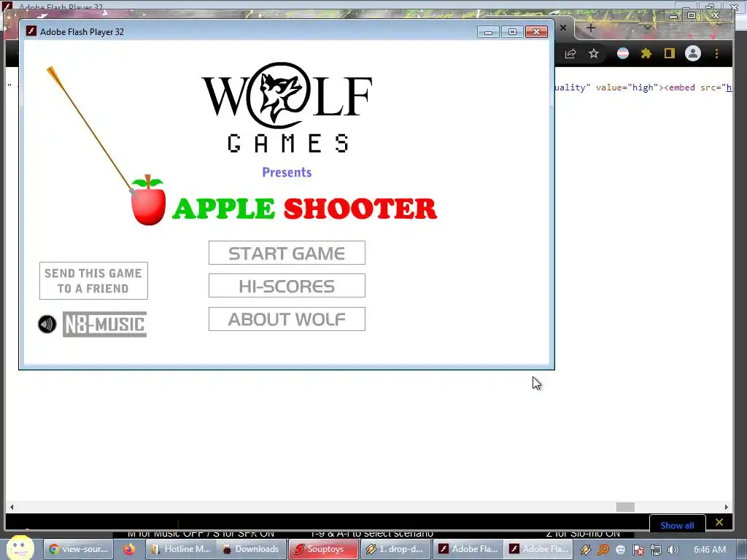Click the bandage tray icon
The width and height of the screenshot is (747, 560).
(586, 550)
